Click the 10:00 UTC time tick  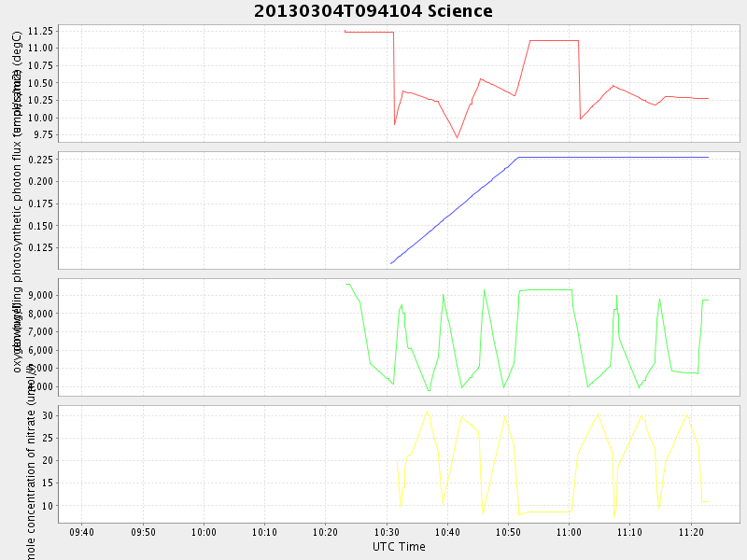[204, 532]
